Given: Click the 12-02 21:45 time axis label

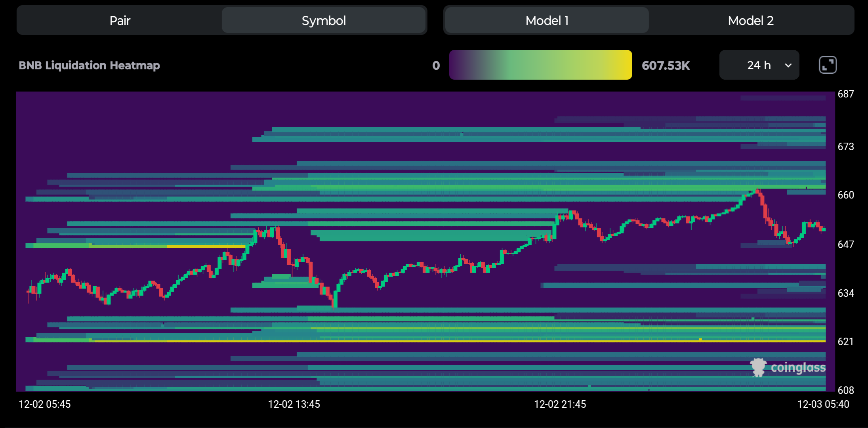Looking at the screenshot, I should pyautogui.click(x=560, y=404).
